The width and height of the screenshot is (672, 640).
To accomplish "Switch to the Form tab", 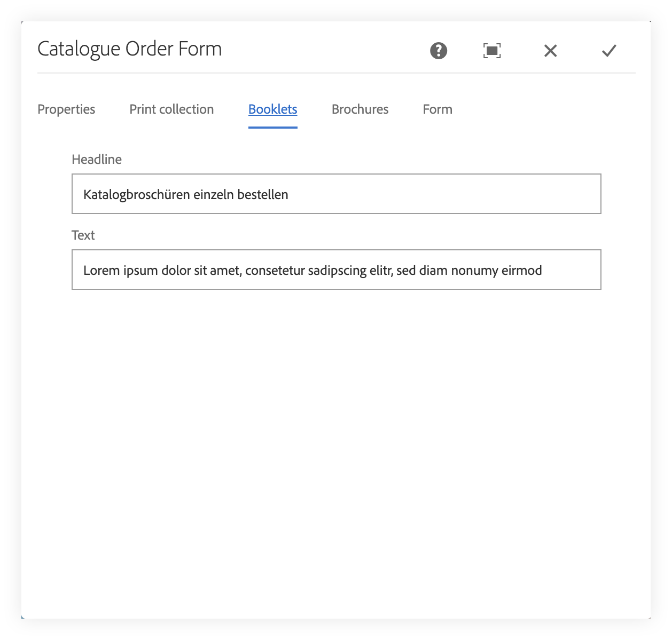I will (x=437, y=109).
